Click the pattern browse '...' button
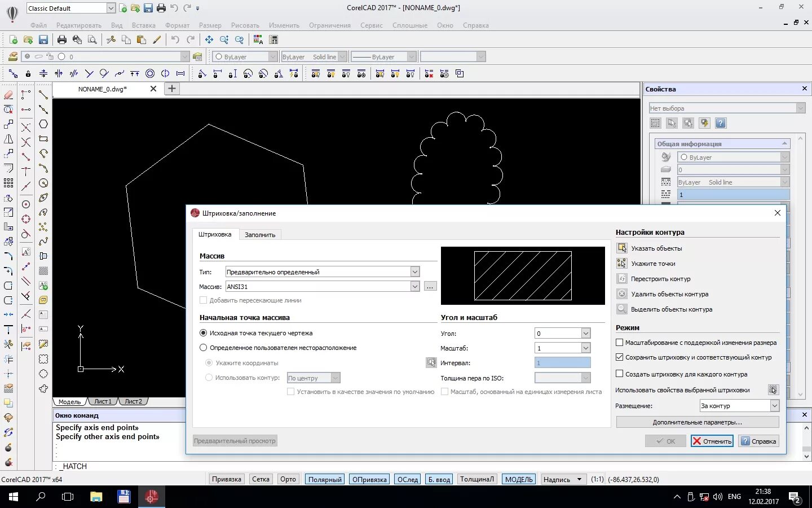The width and height of the screenshot is (812, 508). pyautogui.click(x=430, y=287)
